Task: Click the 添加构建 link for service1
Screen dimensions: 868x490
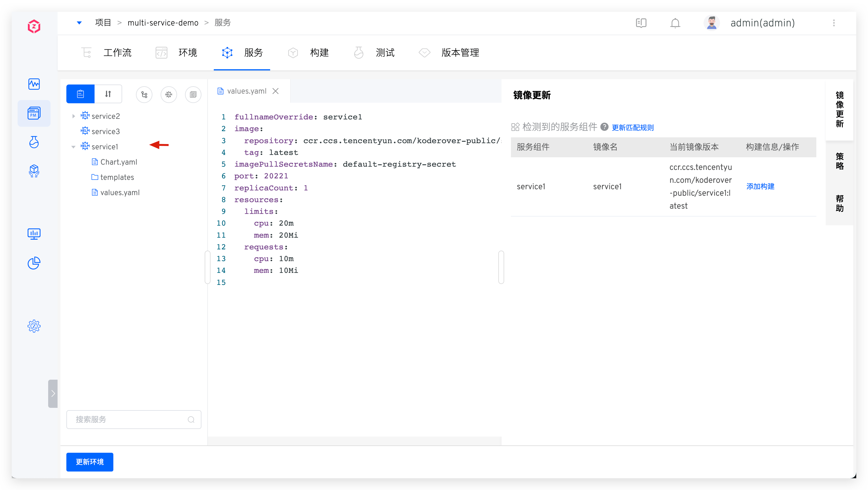Action: tap(760, 186)
